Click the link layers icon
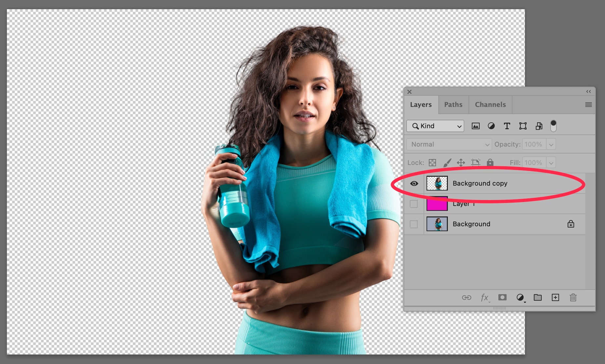Screen dimensions: 605x364 click(x=467, y=297)
